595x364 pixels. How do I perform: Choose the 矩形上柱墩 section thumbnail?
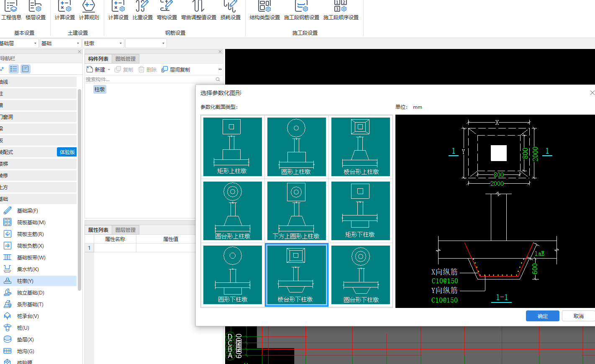tap(233, 147)
